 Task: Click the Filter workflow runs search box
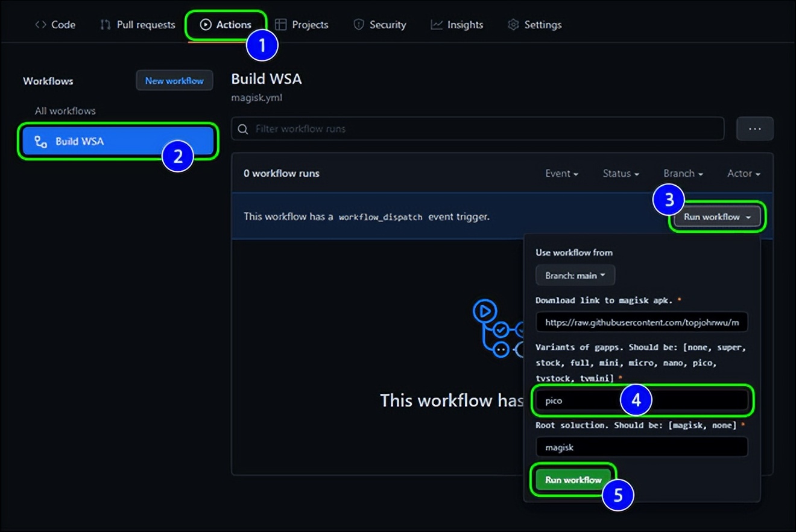[x=478, y=129]
